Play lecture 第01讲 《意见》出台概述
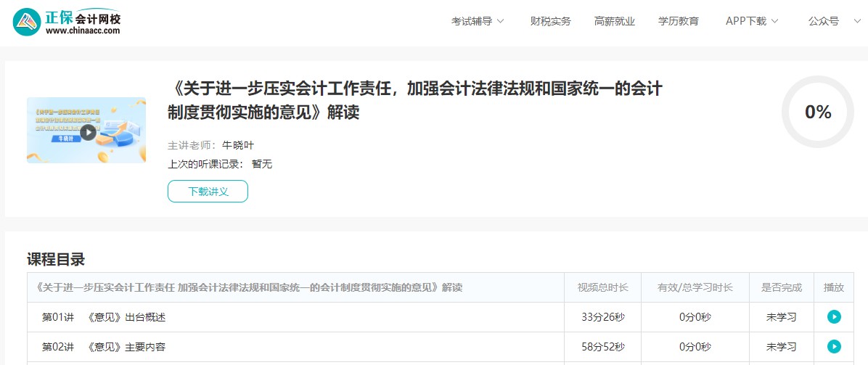Viewport: 868px width, 365px height. (834, 317)
